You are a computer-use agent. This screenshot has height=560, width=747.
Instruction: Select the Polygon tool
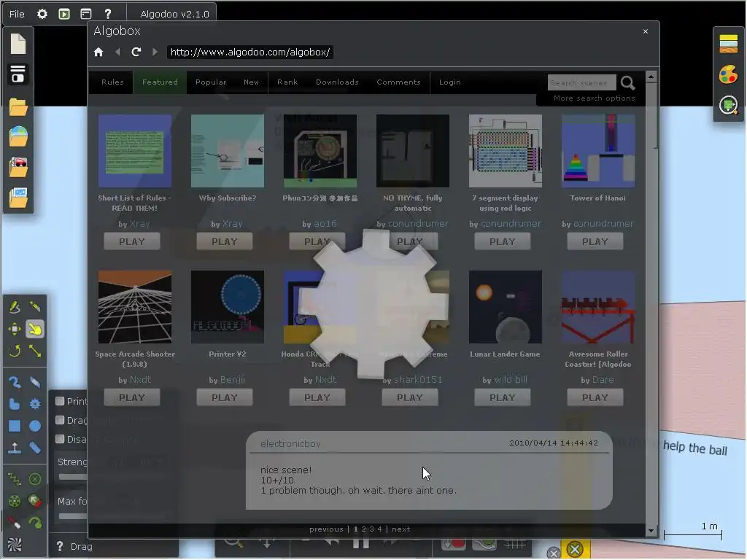(x=15, y=404)
